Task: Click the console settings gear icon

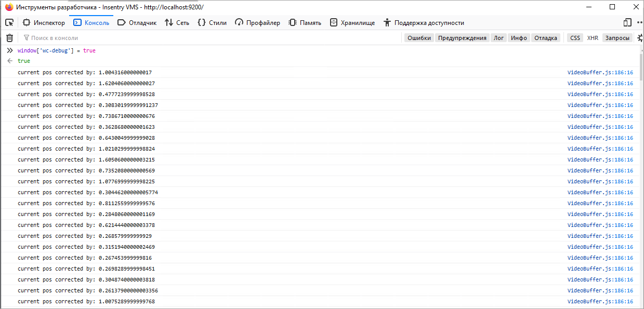Action: tap(640, 38)
